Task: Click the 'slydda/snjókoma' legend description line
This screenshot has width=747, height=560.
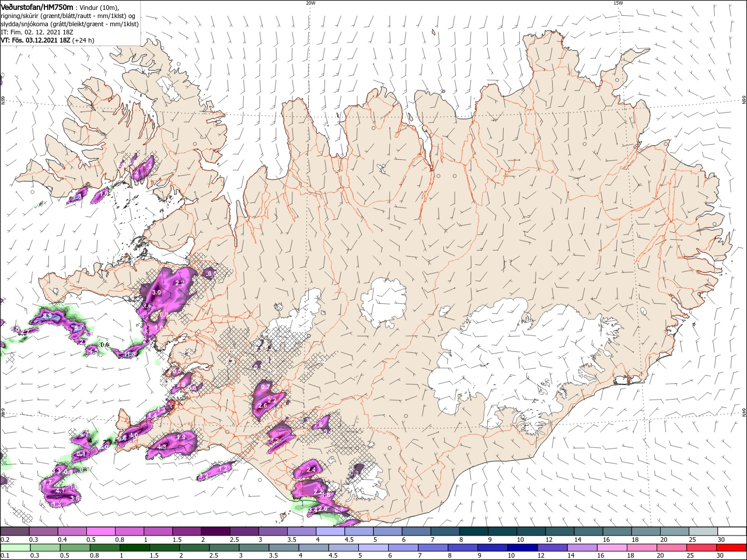Action: click(x=69, y=24)
